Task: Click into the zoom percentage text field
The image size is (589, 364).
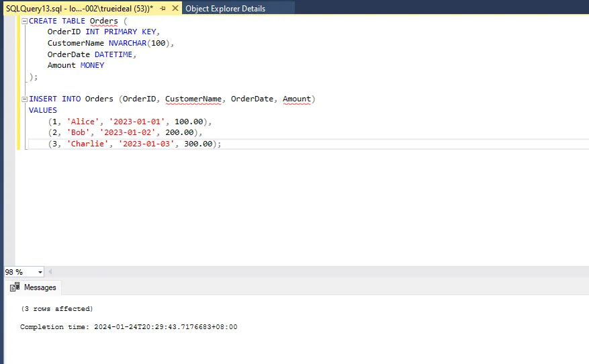Action: (x=18, y=272)
